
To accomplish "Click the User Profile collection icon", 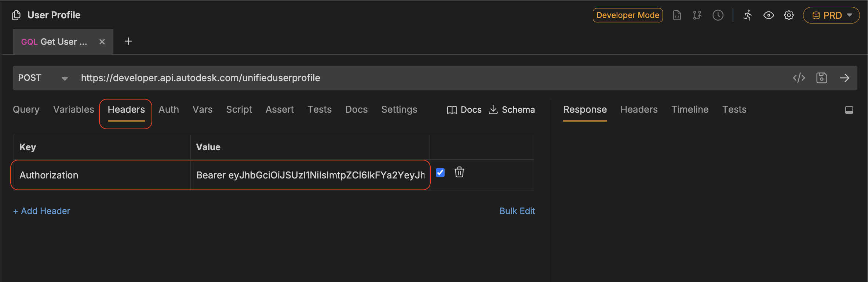I will pyautogui.click(x=16, y=15).
